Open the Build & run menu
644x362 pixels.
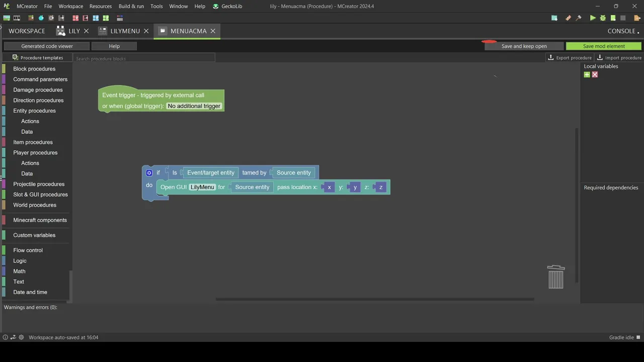coord(131,6)
